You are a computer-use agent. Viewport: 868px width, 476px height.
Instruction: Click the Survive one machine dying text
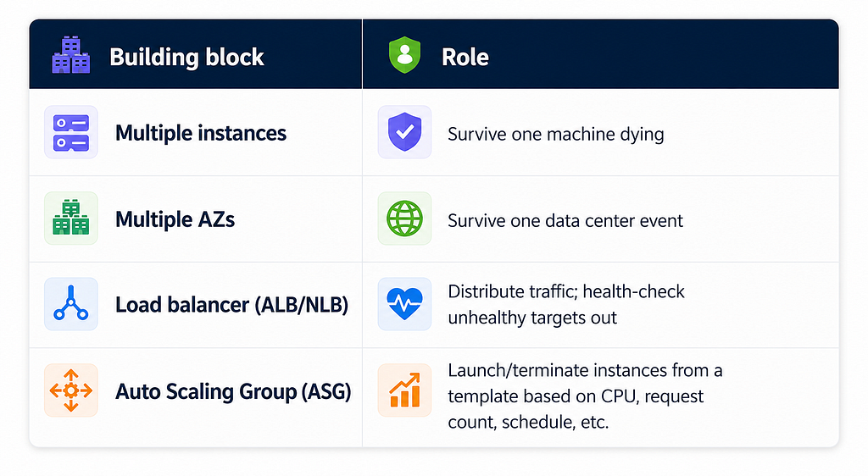(x=556, y=135)
